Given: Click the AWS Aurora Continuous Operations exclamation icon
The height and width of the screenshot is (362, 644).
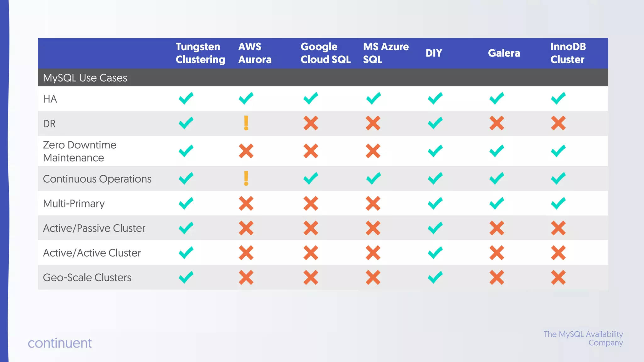Looking at the screenshot, I should [x=246, y=178].
